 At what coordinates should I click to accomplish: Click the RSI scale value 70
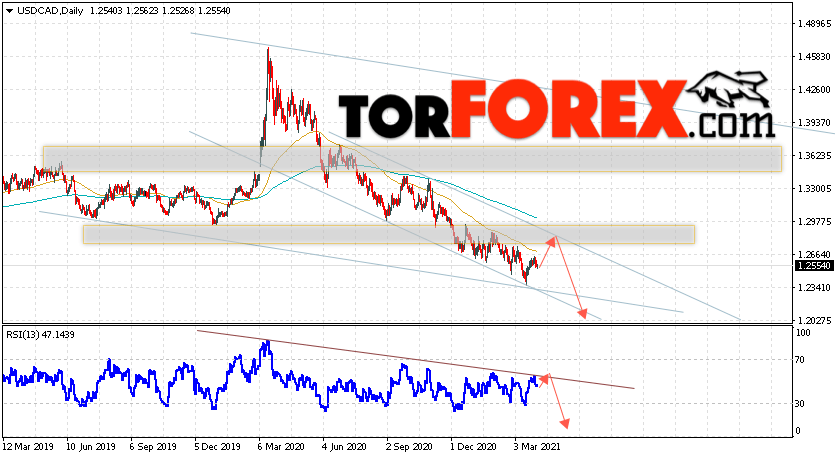coord(800,360)
